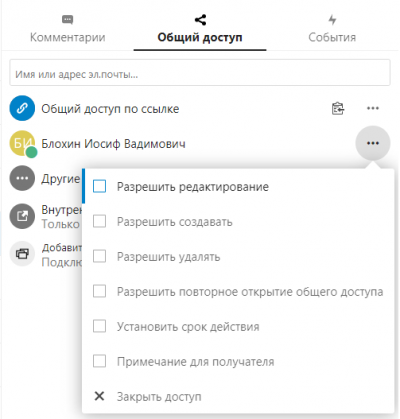Click the internal link icon next to Внутрен
Screen dimensions: 400x419
click(x=22, y=216)
